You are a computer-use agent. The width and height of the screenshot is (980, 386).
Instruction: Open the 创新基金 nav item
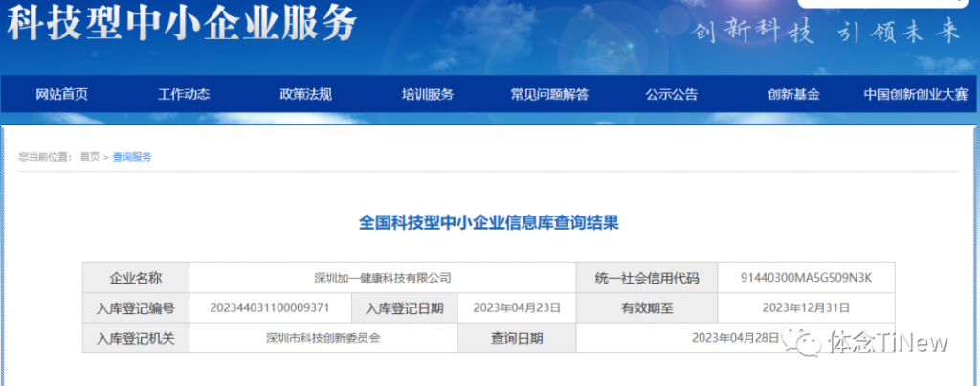pos(793,95)
